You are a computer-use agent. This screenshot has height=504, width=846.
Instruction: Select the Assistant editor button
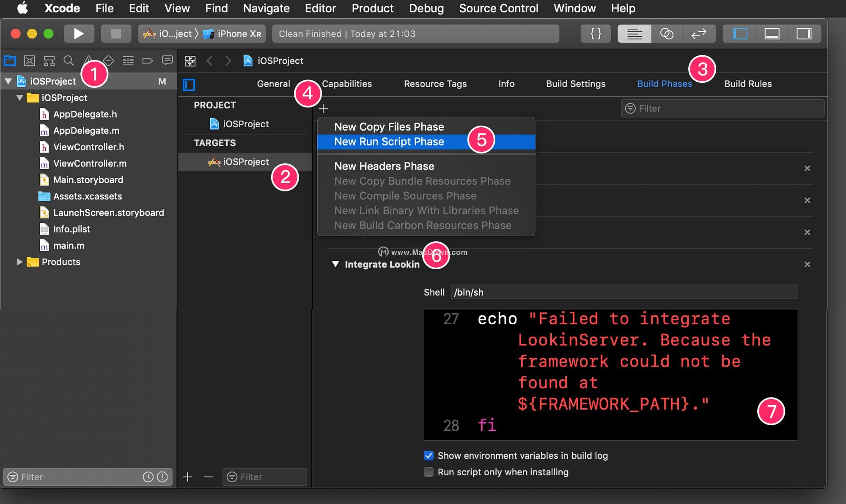pos(667,34)
